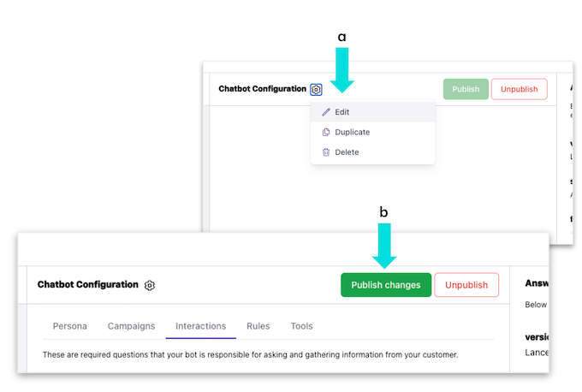The image size is (582, 392).
Task: Go to the Rules tab
Action: tap(258, 326)
